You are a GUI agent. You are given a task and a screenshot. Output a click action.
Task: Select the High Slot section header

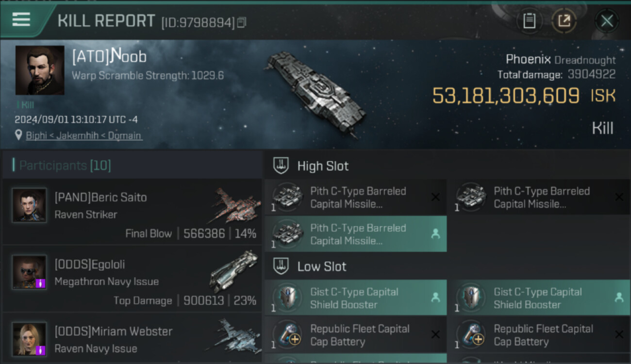[x=323, y=166]
